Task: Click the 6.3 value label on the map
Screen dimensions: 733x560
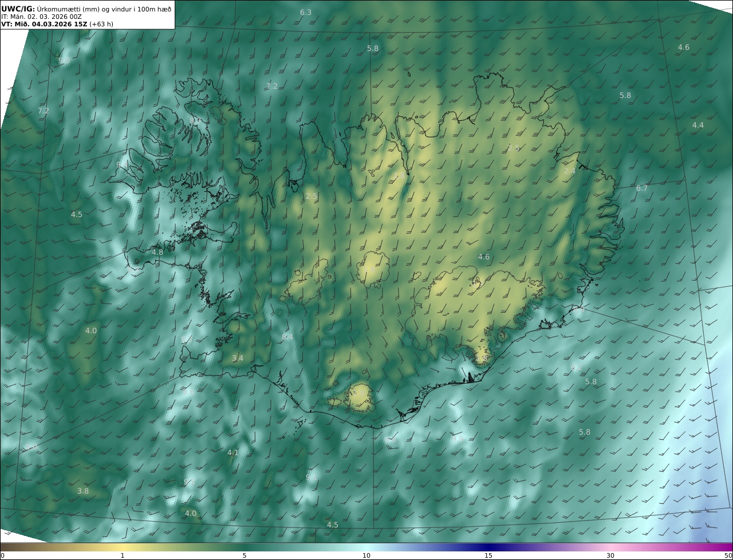Action: (x=306, y=12)
